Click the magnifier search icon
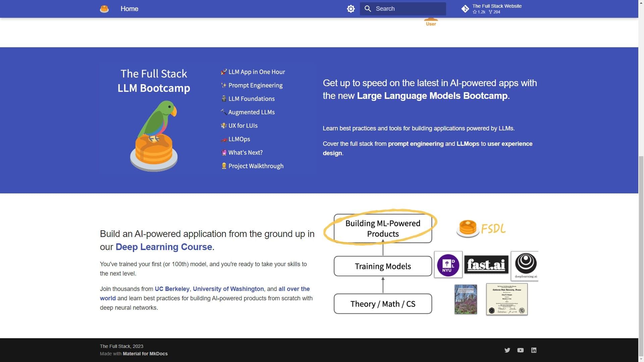The height and width of the screenshot is (362, 644). [368, 9]
